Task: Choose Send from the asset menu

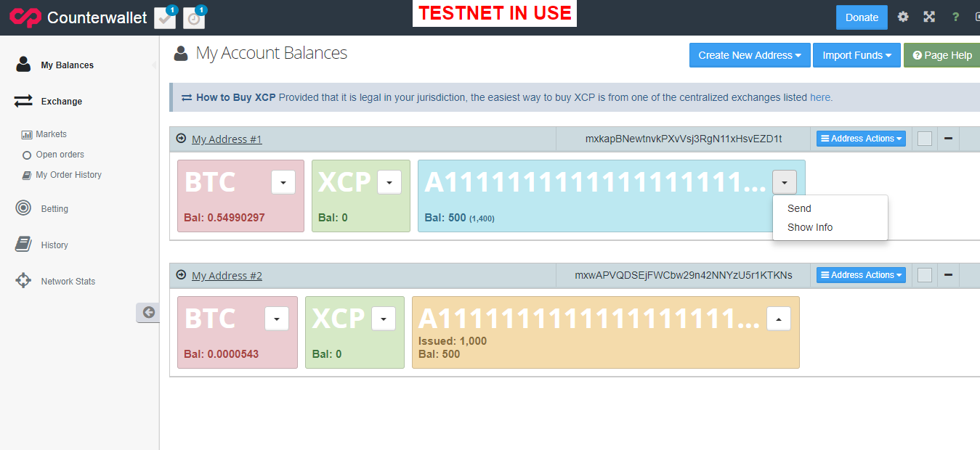Action: point(830,208)
